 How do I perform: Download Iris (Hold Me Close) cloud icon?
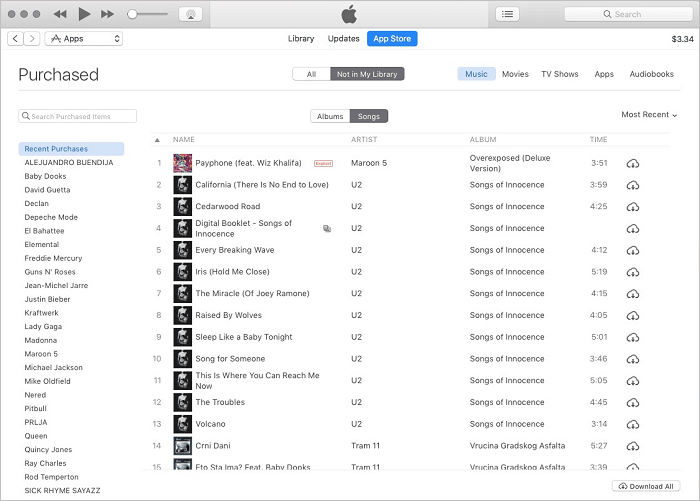pyautogui.click(x=633, y=272)
